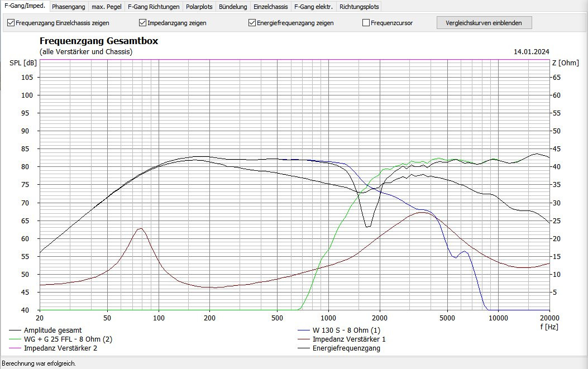
Task: Click the F-Gang/Imped. tab
Action: pyautogui.click(x=25, y=6)
